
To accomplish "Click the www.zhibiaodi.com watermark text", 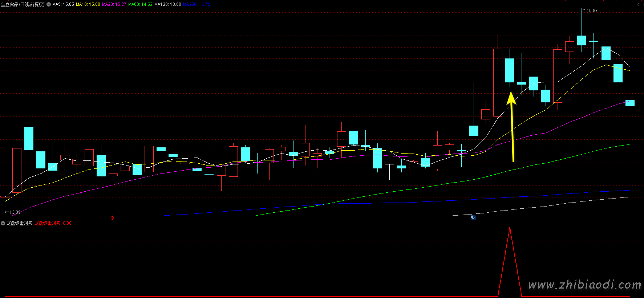I will pyautogui.click(x=584, y=285).
